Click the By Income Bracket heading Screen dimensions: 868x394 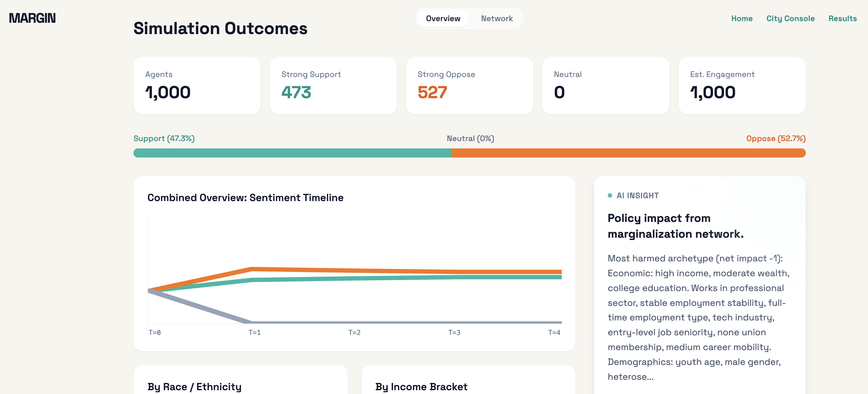[421, 386]
